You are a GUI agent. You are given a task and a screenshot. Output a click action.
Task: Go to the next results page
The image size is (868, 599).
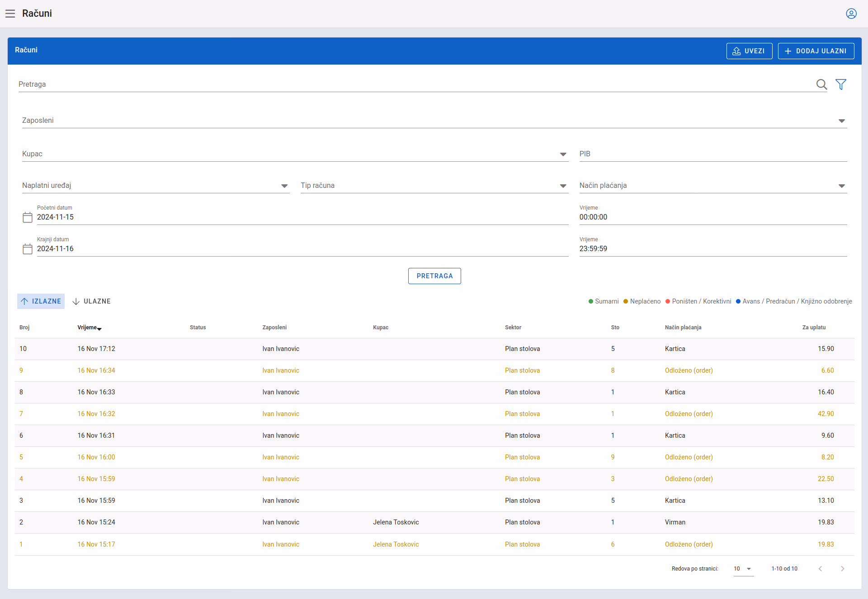tap(842, 569)
